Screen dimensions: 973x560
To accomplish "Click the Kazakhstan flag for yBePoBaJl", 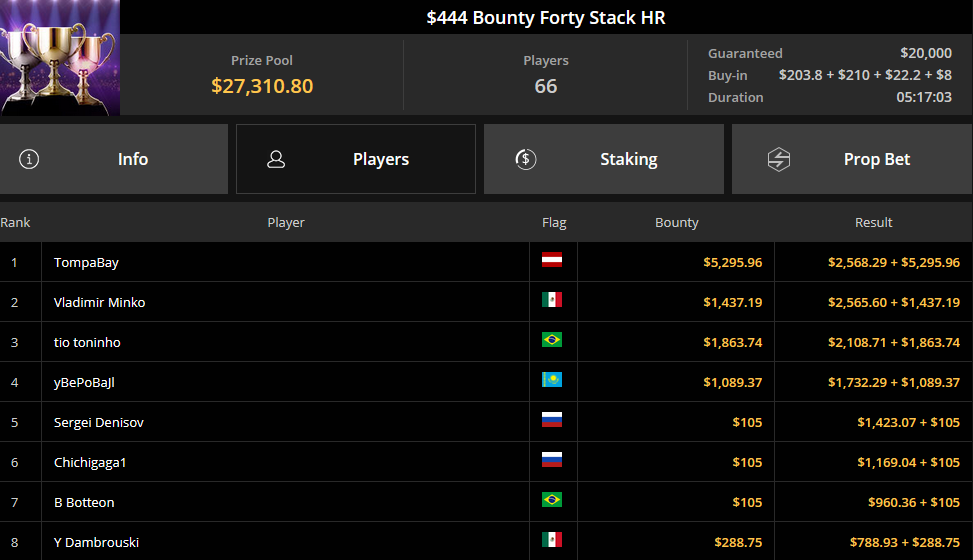I will pos(552,379).
